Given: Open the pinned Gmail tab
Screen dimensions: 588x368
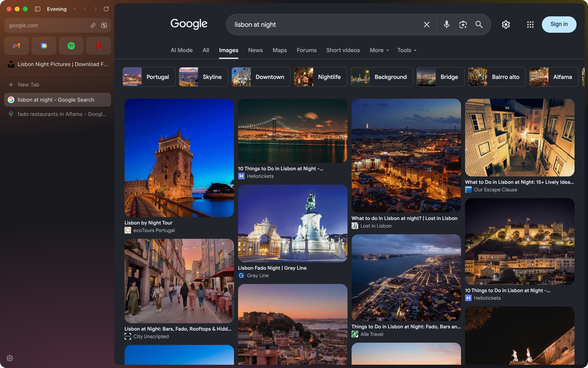Looking at the screenshot, I should pos(17,46).
